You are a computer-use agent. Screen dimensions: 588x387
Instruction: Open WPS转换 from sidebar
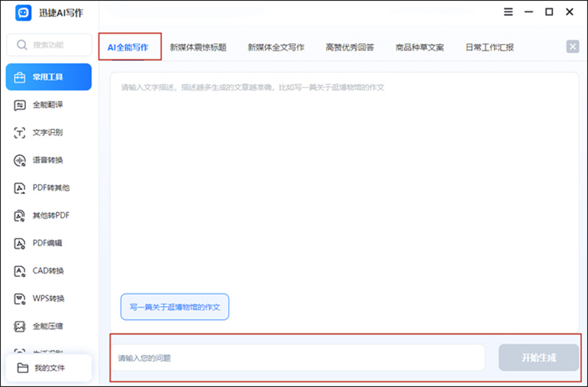(x=49, y=299)
